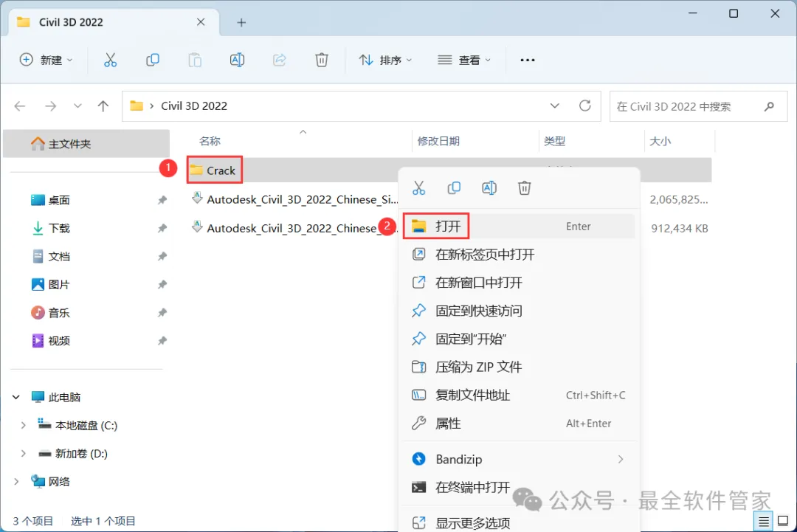This screenshot has height=532, width=797.
Task: Click the breadcrumb chevron before Civil 3D 2022
Action: (x=151, y=106)
